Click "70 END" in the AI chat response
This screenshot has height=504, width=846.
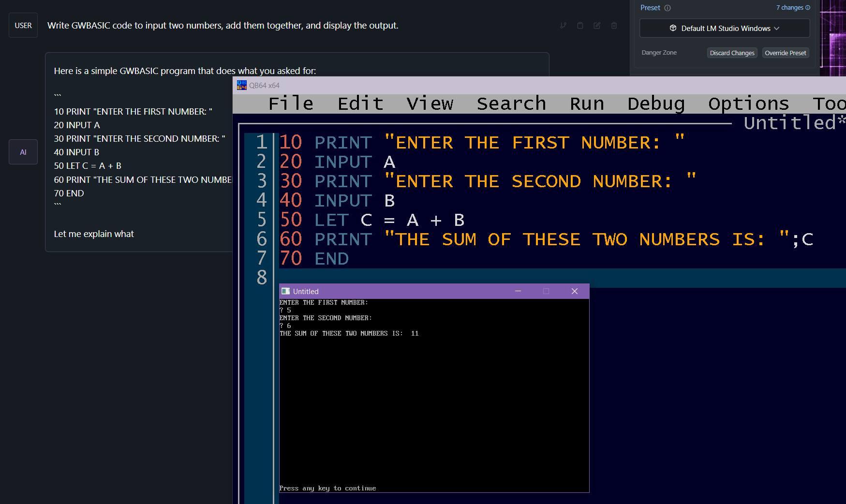(69, 193)
